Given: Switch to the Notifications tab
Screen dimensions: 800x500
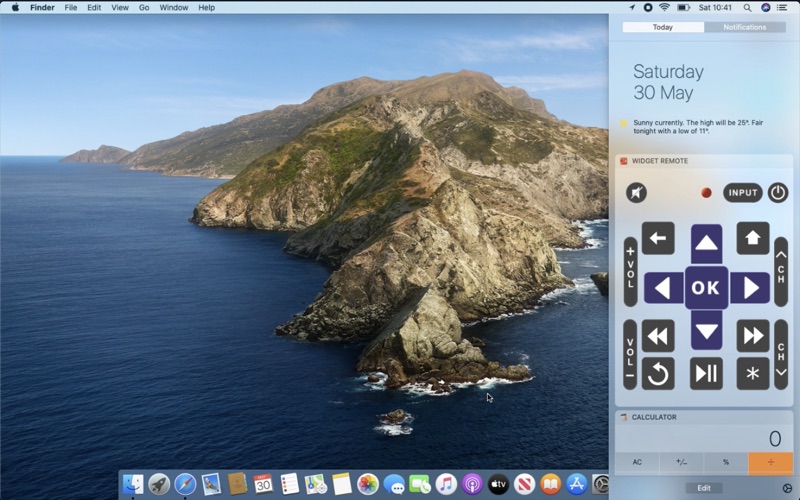Looking at the screenshot, I should click(744, 27).
